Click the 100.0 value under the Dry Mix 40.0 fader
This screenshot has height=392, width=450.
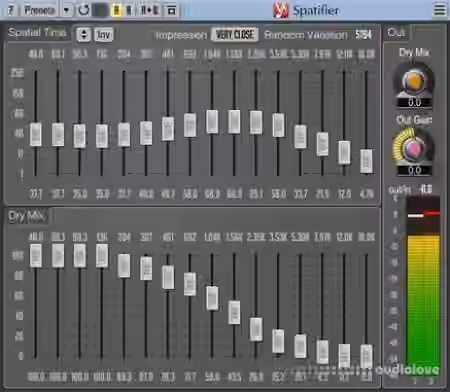pyautogui.click(x=36, y=377)
